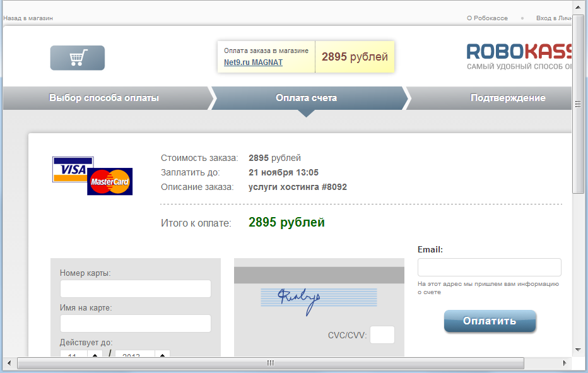Select the 'Выбор способа оплаты' step

tap(104, 98)
